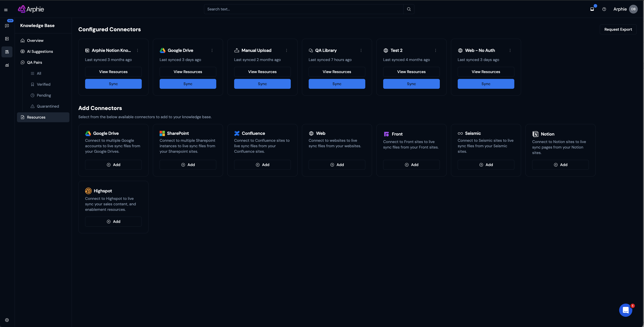Open Google Drive connector options menu
This screenshot has height=327, width=644.
coord(212,50)
